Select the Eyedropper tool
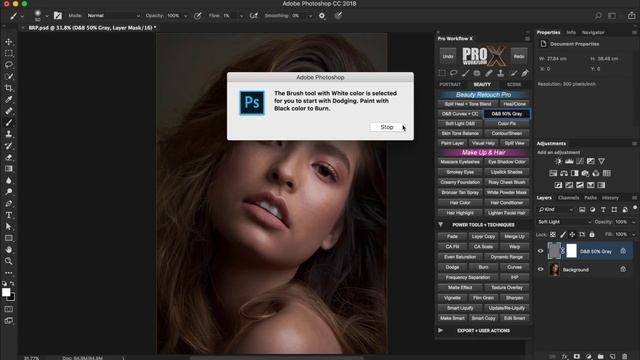Image resolution: width=640 pixels, height=360 pixels. pos(9,99)
